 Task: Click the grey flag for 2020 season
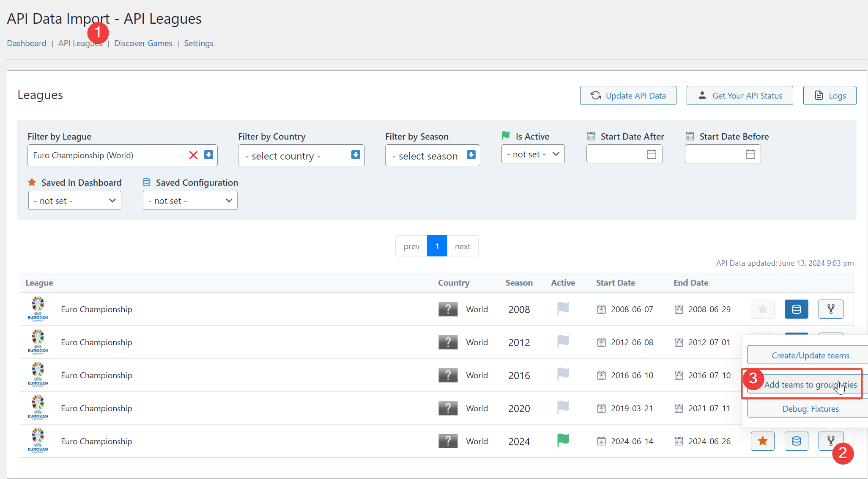(563, 407)
